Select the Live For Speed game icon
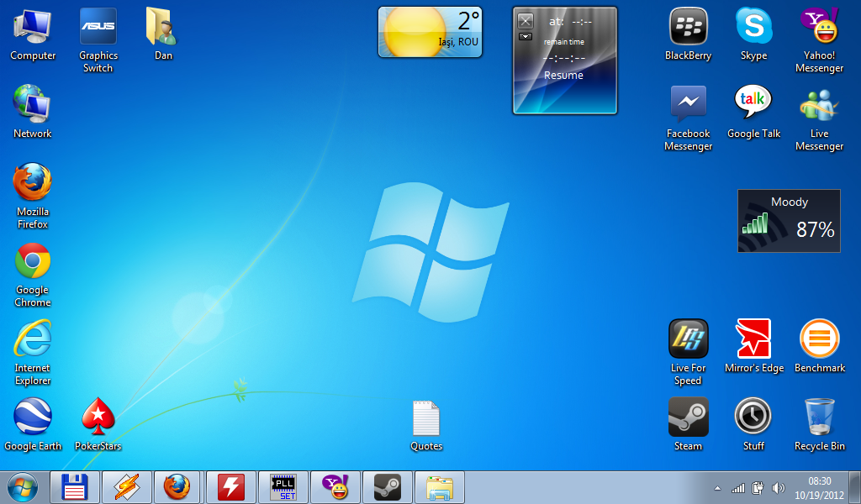861x504 pixels. pos(688,352)
